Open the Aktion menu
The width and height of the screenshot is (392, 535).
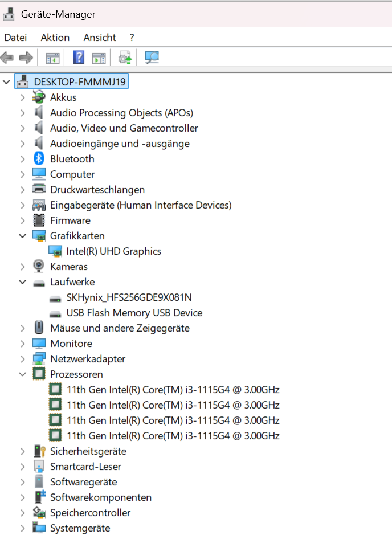[55, 38]
